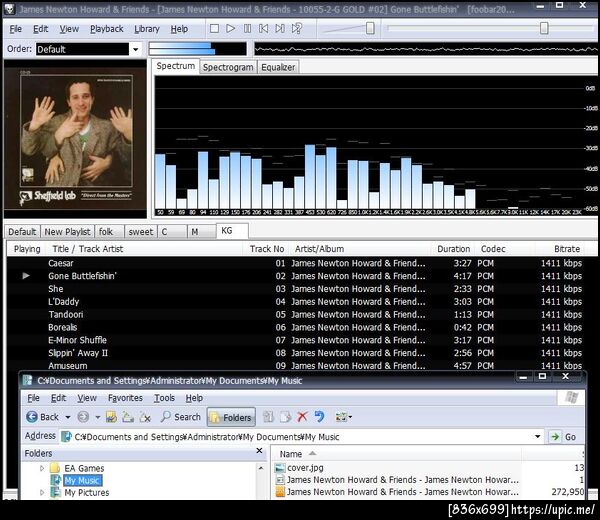Select My Music in folder tree
The width and height of the screenshot is (600, 520).
tap(82, 481)
